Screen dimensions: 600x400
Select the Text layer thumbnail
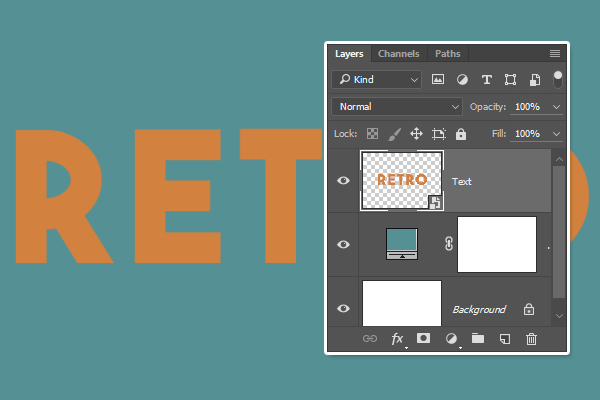[x=402, y=180]
